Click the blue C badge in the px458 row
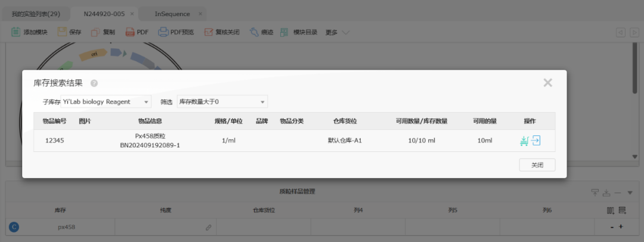The image size is (644, 242). point(14,227)
